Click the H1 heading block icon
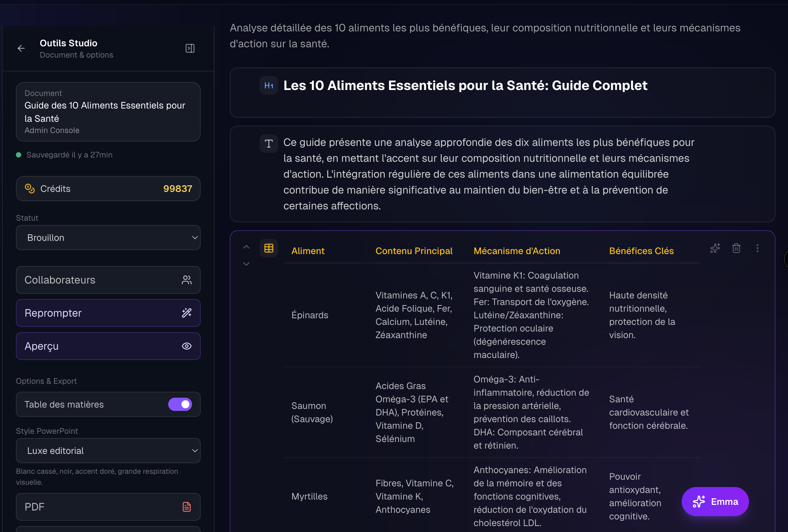This screenshot has height=532, width=788. 268,85
